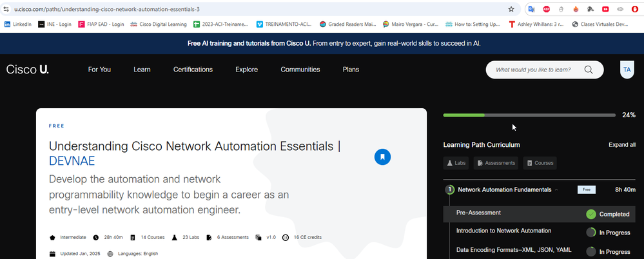Open the Cisco Digital Learning bookmark

coord(159,24)
